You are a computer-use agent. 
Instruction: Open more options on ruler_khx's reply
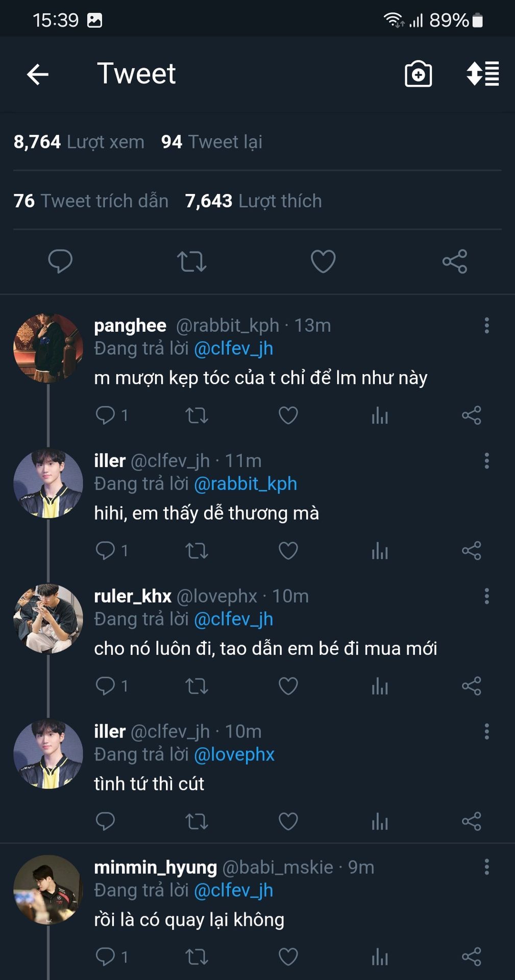[x=486, y=596]
